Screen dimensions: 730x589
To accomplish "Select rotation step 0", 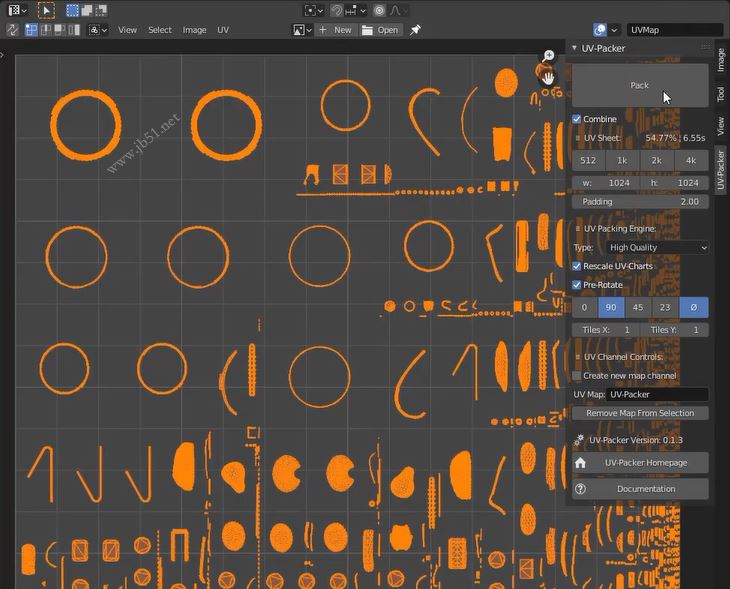I will coord(584,307).
